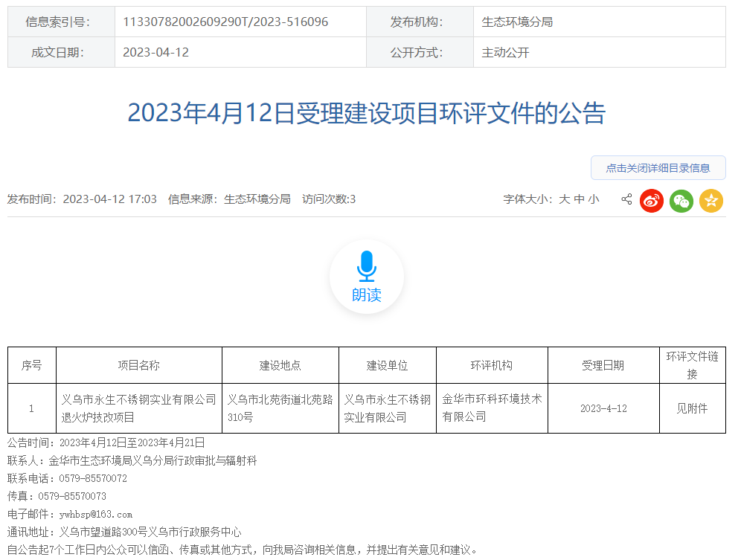Click the 朗读 label under the microphone

pos(367,295)
